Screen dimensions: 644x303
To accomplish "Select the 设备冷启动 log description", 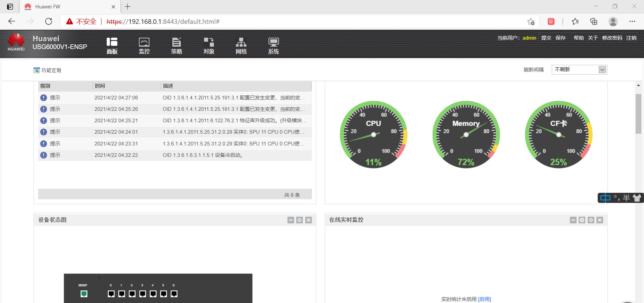I will pos(203,155).
